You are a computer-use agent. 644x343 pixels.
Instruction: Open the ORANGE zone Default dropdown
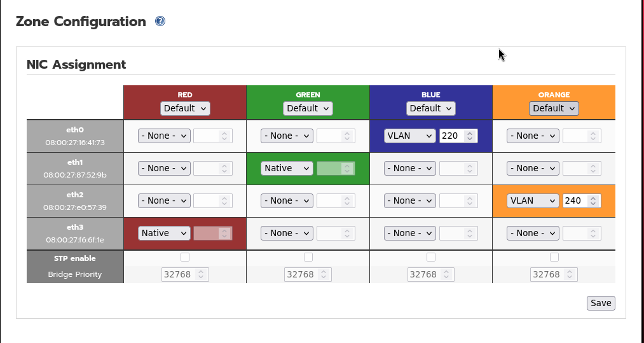point(554,109)
